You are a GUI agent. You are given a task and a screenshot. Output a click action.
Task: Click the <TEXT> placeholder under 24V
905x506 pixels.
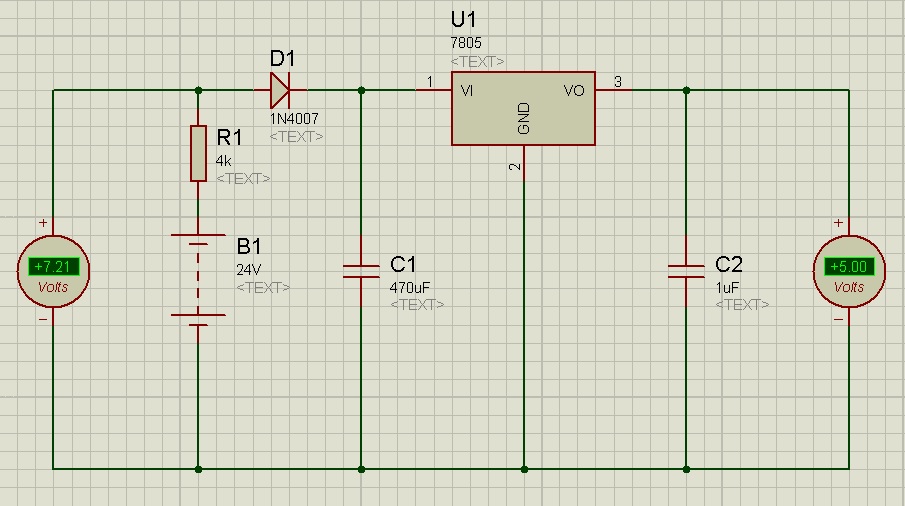263,287
